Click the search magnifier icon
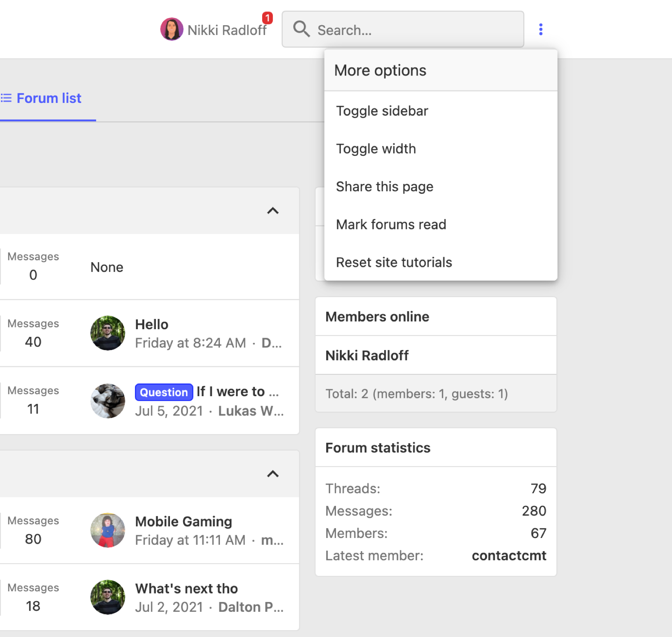Viewport: 672px width, 637px height. pyautogui.click(x=301, y=29)
